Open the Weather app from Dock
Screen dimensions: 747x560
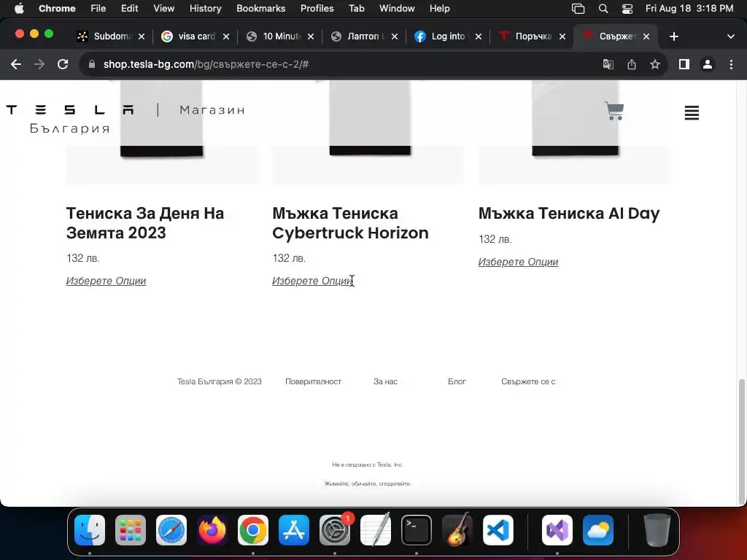pos(598,530)
